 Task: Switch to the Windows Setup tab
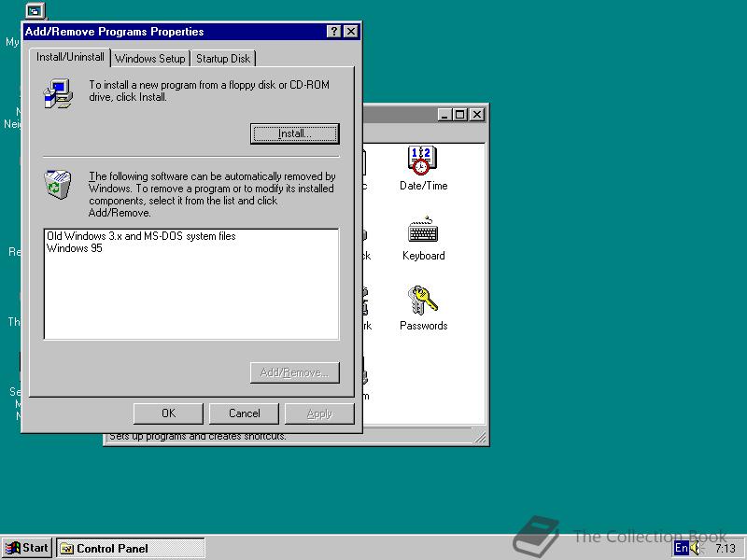pyautogui.click(x=150, y=59)
